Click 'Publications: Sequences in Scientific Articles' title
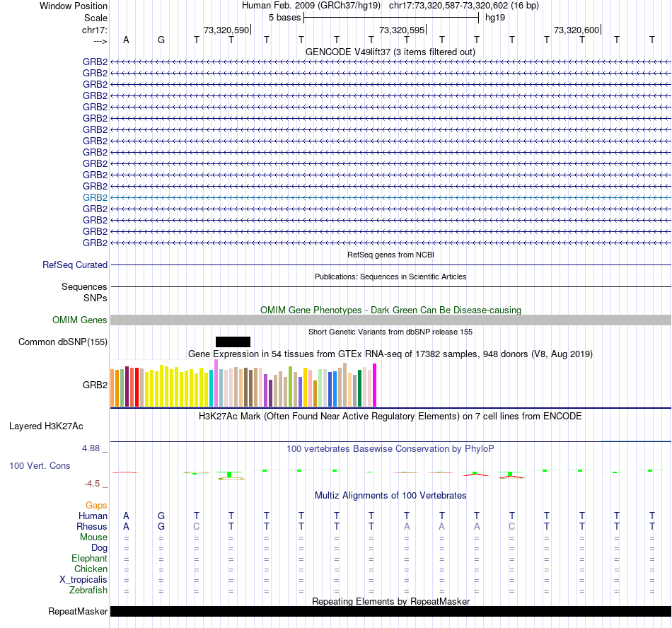Image resolution: width=672 pixels, height=628 pixels. [x=390, y=277]
